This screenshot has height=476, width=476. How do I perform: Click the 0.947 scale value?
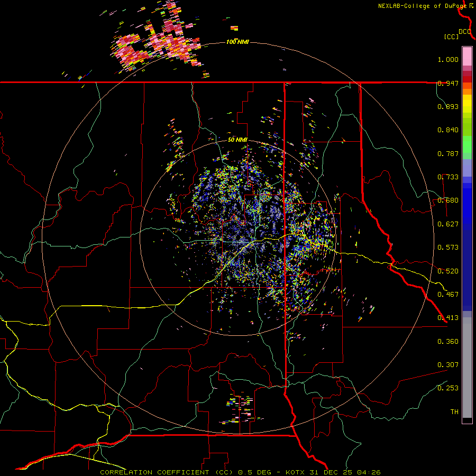[448, 83]
